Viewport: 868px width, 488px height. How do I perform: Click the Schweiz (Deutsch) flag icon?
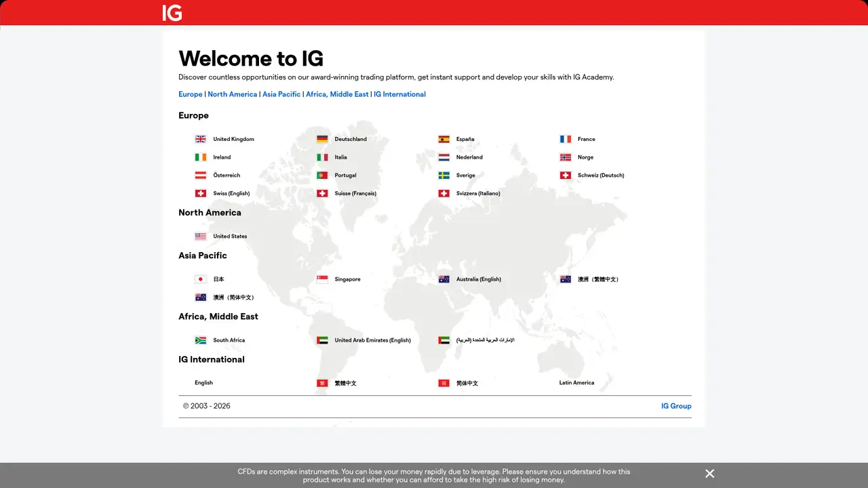point(566,175)
